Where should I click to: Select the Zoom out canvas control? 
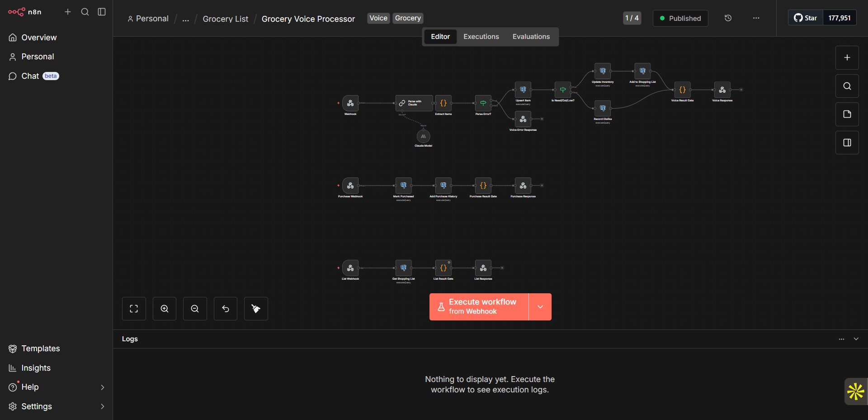[194, 308]
